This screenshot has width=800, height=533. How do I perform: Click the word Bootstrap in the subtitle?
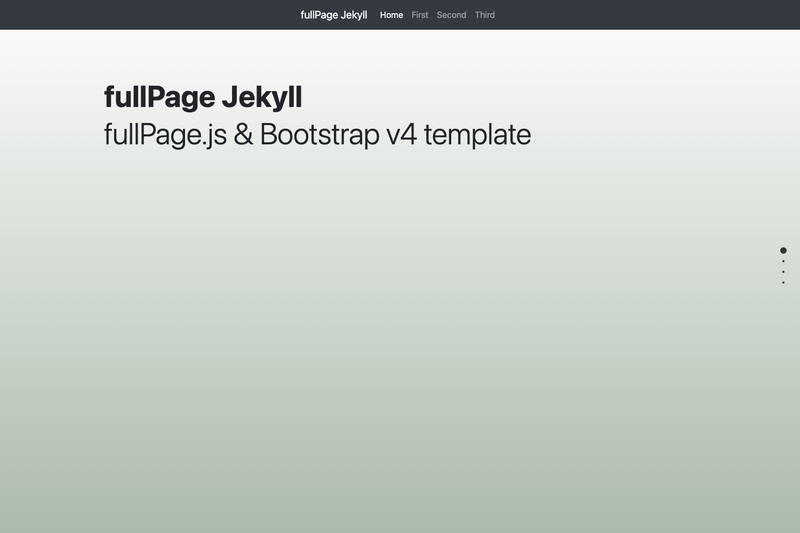coord(320,135)
